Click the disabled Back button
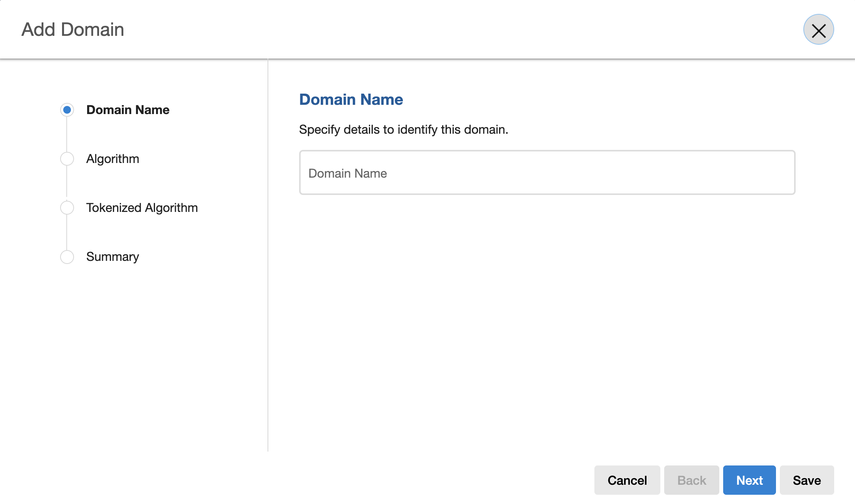 pos(691,480)
